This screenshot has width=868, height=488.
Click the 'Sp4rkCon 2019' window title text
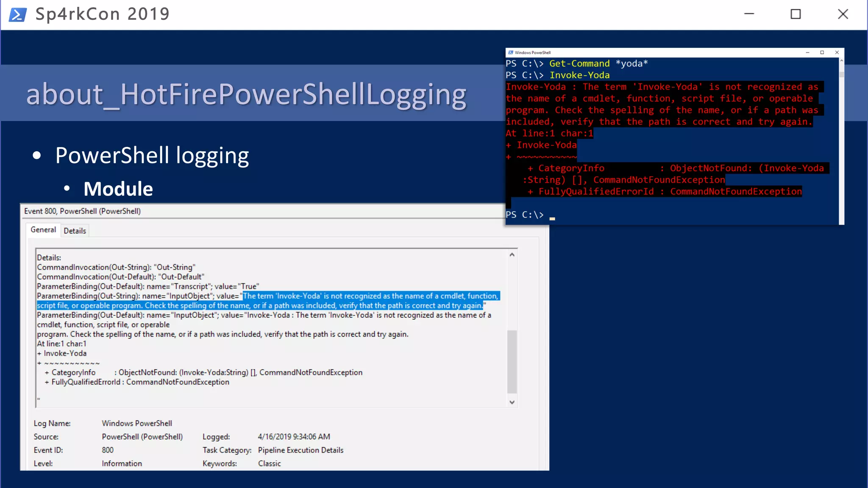click(x=103, y=14)
